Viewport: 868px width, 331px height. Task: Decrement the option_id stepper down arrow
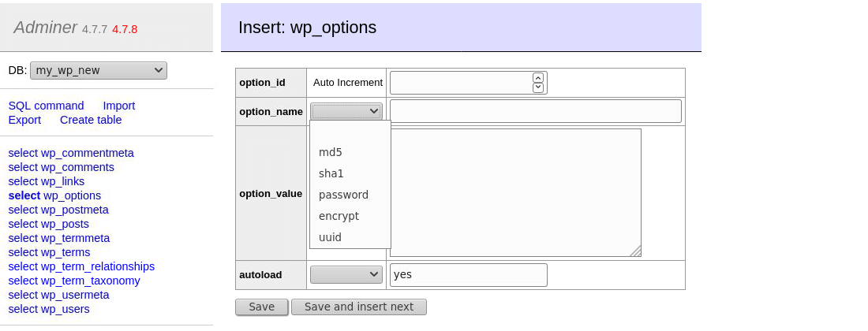538,87
